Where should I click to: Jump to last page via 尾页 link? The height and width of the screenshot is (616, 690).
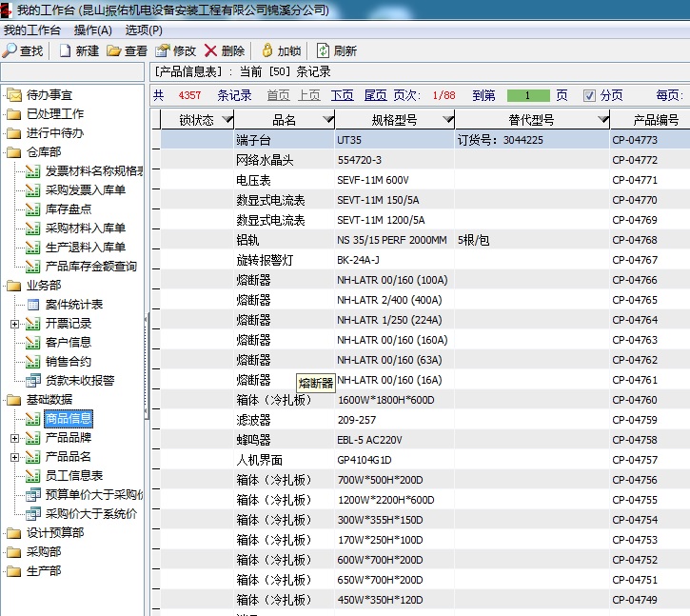click(375, 95)
